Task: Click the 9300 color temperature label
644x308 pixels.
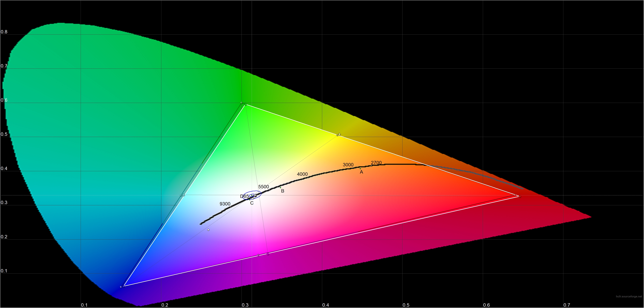Action: (225, 204)
